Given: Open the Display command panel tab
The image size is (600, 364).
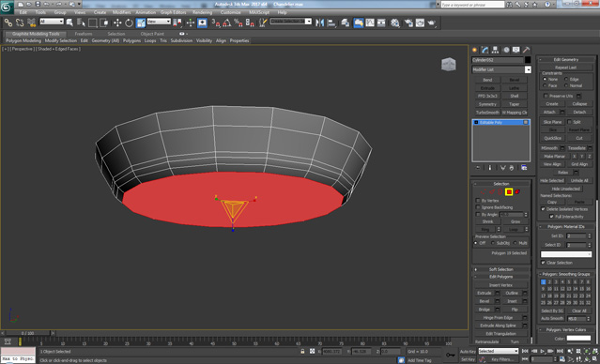Looking at the screenshot, I should [x=516, y=50].
